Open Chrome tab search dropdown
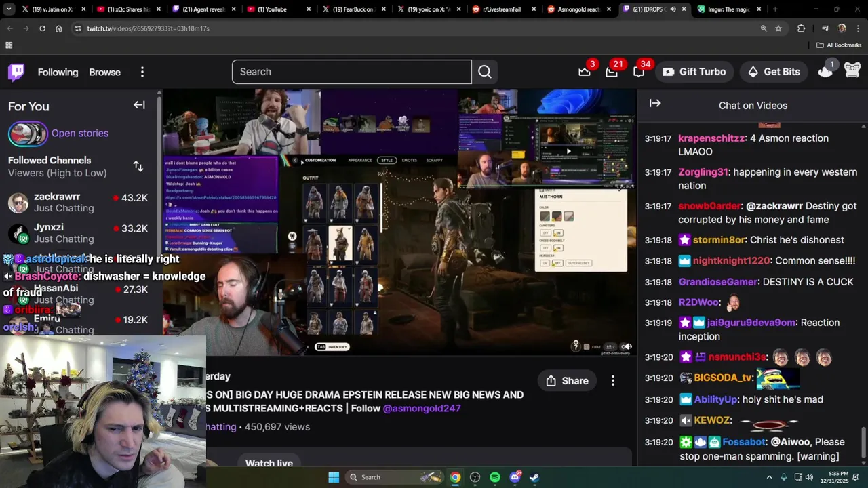 9,9
